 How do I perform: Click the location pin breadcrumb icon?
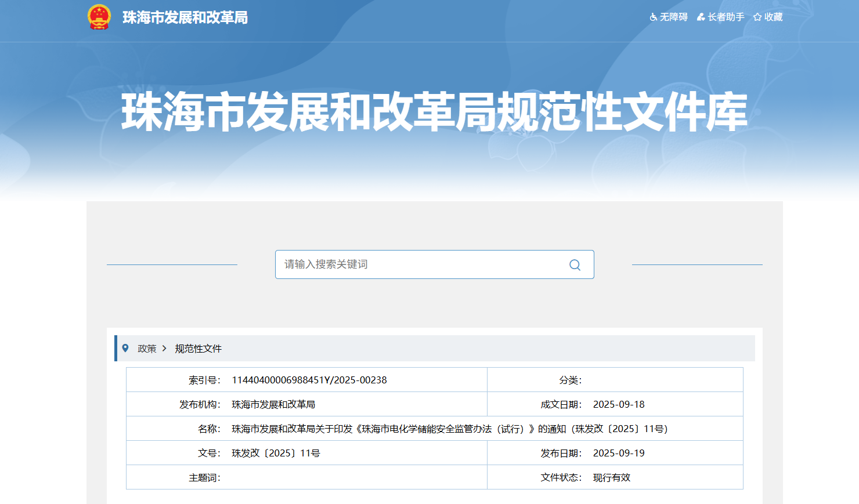tap(125, 348)
